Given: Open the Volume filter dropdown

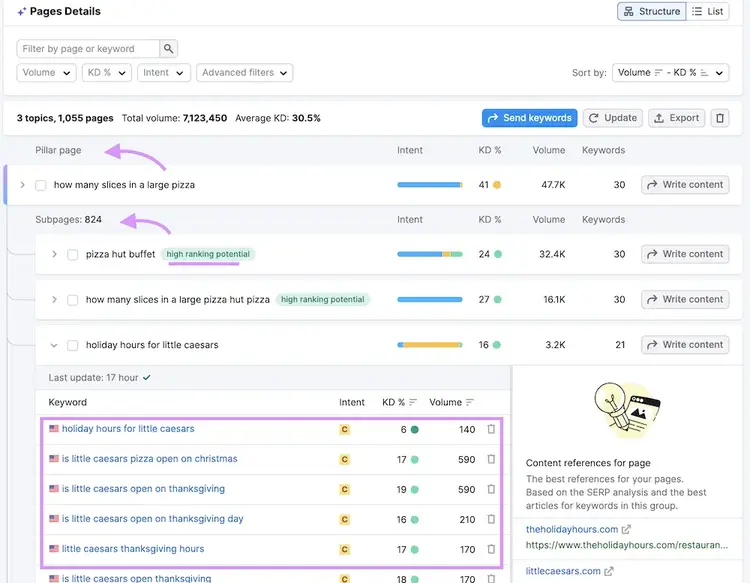Looking at the screenshot, I should [x=46, y=73].
